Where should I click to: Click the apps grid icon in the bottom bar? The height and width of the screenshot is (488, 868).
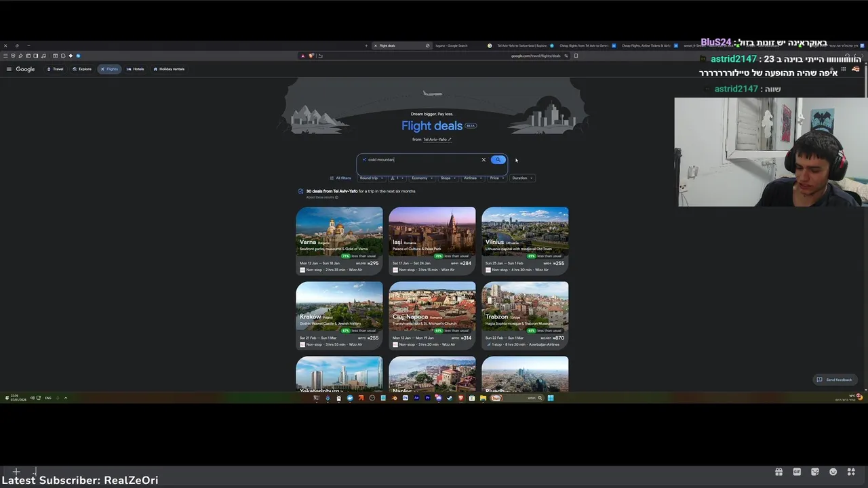[851, 472]
